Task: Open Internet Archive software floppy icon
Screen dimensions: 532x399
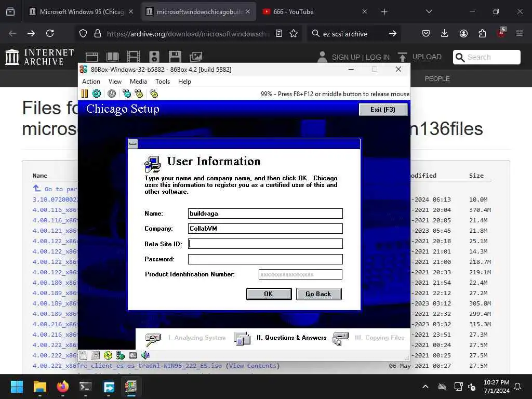Action: [x=175, y=57]
